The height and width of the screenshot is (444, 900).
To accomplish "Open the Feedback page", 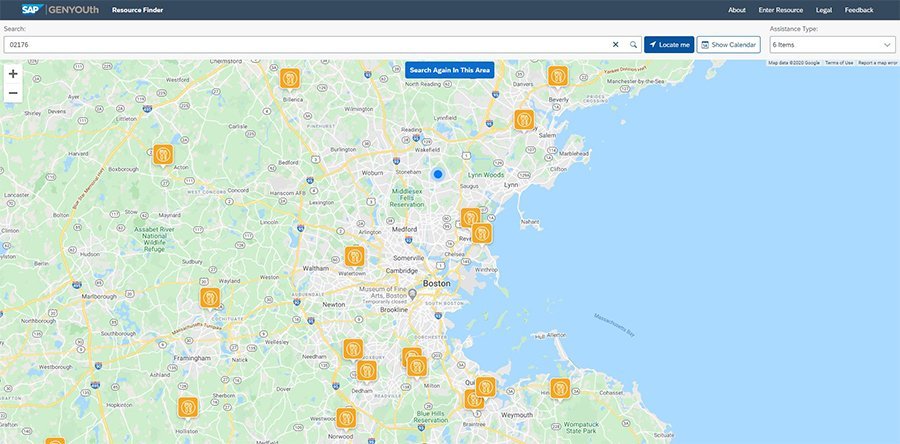I will coord(859,10).
